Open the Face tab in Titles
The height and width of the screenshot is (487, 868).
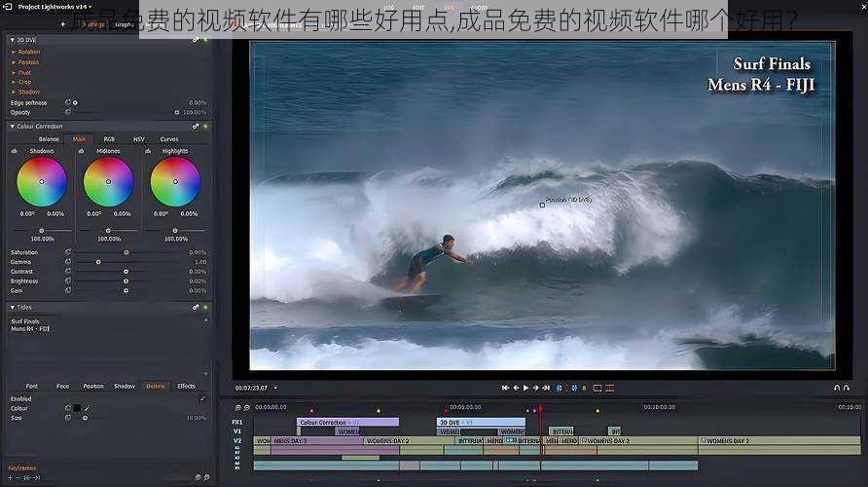[x=62, y=386]
